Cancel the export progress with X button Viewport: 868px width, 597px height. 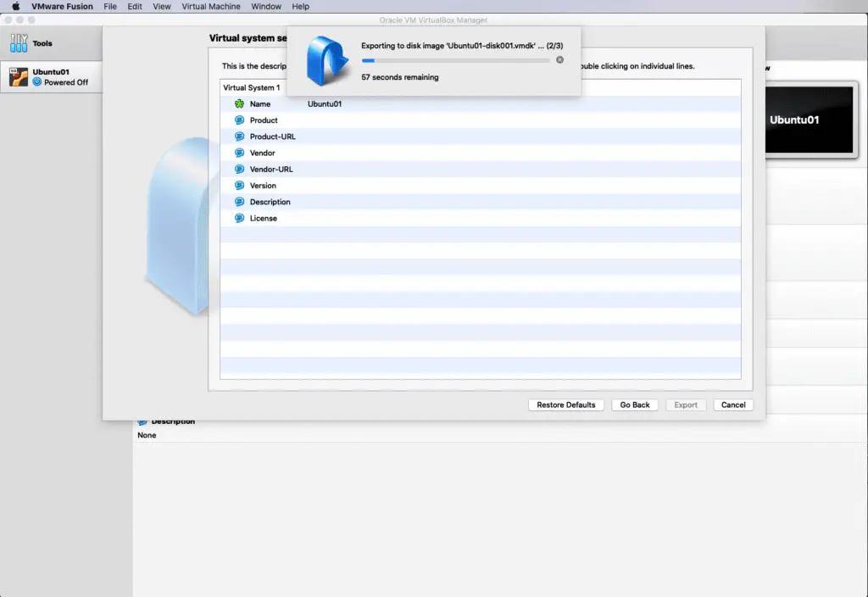coord(559,60)
